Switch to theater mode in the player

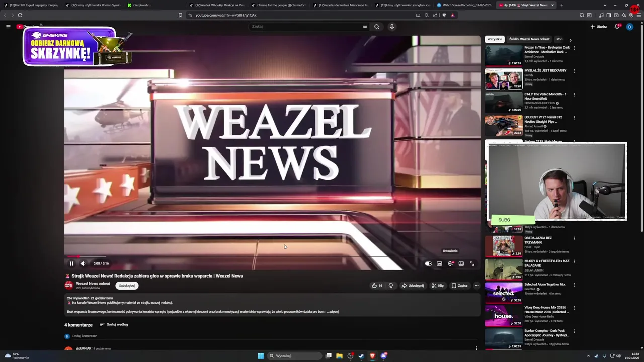(461, 263)
